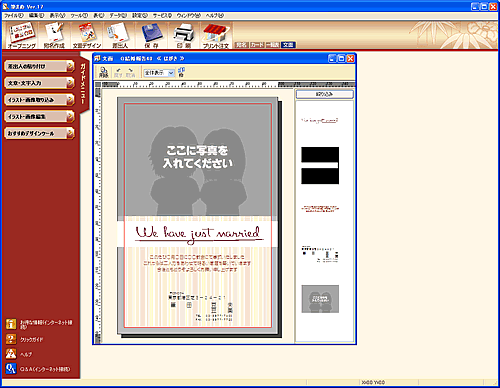The width and height of the screenshot is (500, 388).
Task: Select the address block thumbnail in parts list
Action: (320, 255)
